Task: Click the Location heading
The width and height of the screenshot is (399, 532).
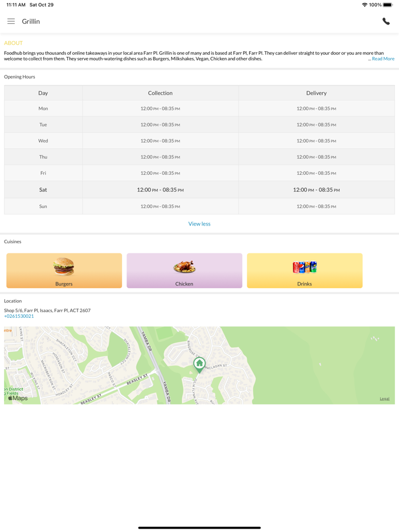Action: click(13, 301)
